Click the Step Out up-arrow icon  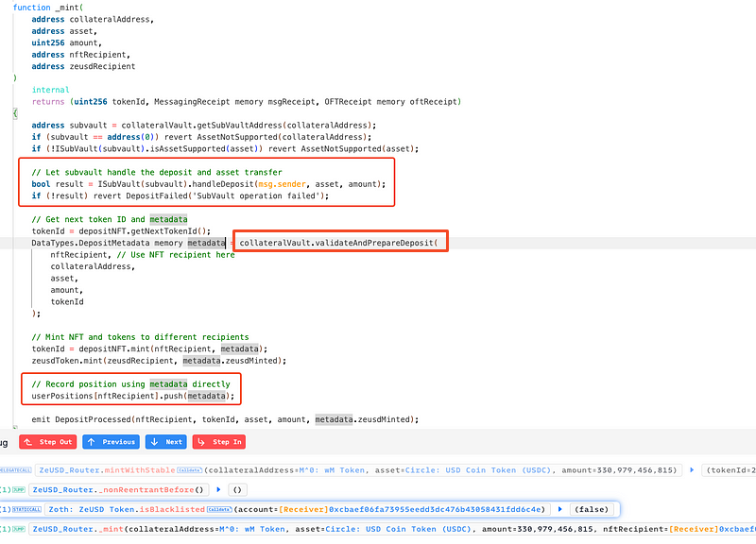point(29,442)
